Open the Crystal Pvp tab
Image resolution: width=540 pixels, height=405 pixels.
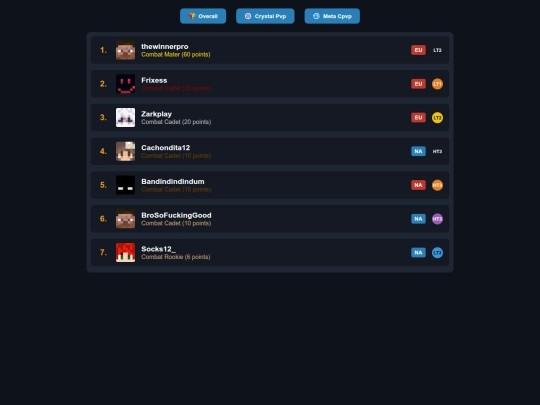point(265,16)
